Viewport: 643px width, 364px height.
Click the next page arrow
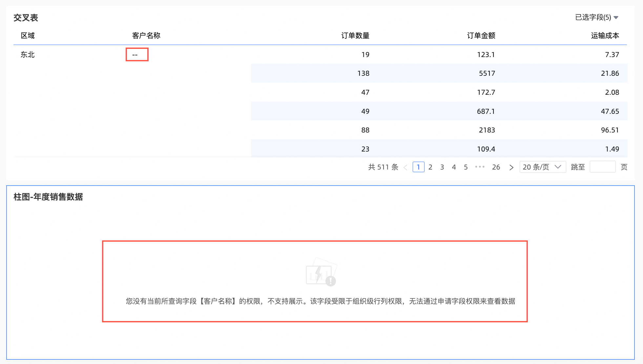[511, 167]
